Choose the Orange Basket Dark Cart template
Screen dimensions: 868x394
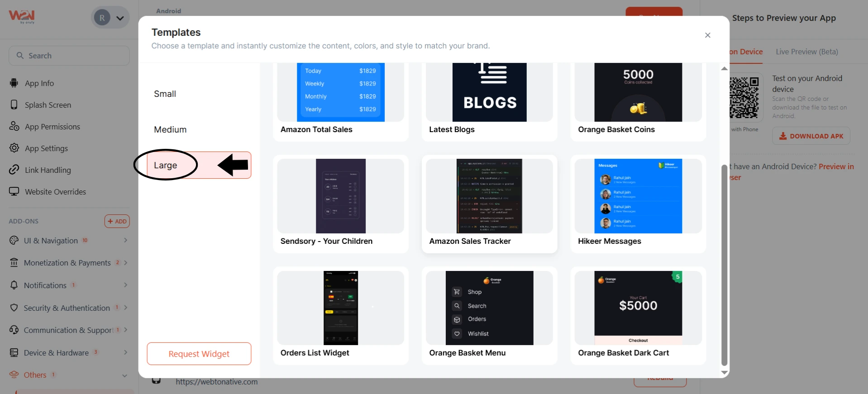638,316
